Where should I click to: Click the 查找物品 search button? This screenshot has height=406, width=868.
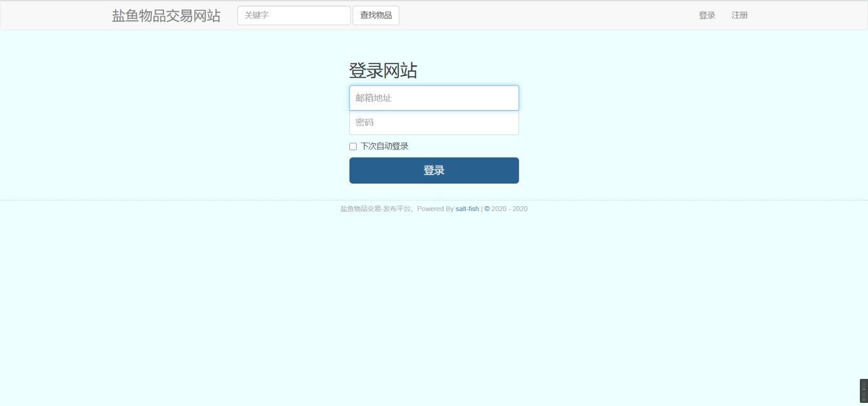tap(376, 16)
